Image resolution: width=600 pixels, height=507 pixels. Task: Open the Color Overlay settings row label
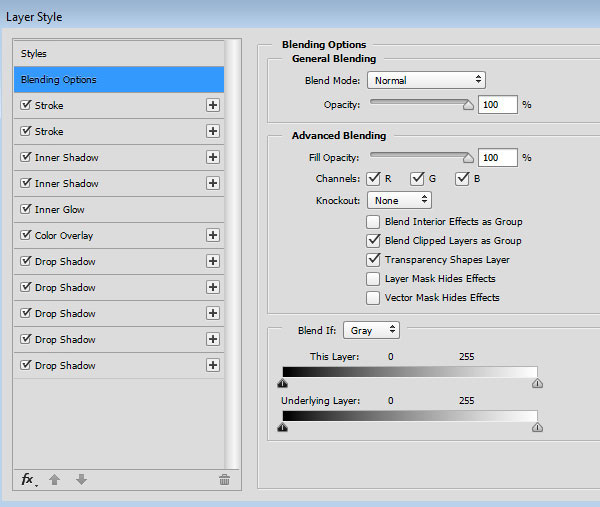click(64, 235)
